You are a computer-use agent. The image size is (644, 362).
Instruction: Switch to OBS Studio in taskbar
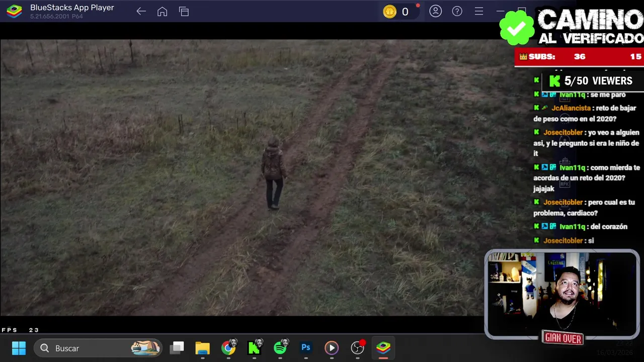[x=357, y=347]
